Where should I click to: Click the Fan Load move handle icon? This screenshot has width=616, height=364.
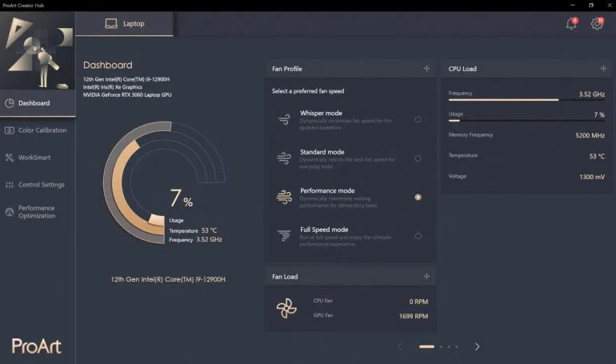click(426, 277)
